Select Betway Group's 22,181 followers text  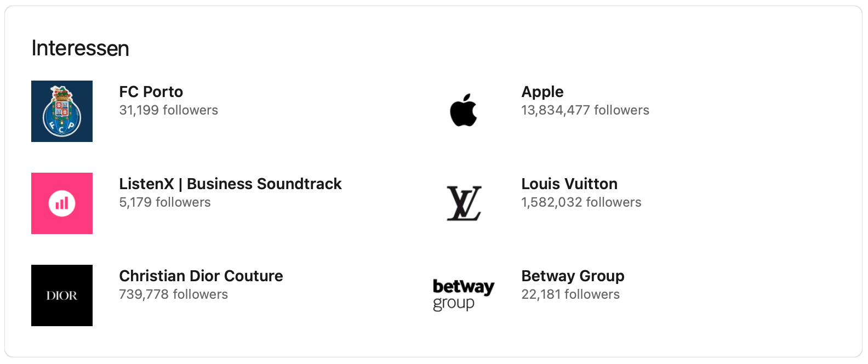pyautogui.click(x=570, y=294)
